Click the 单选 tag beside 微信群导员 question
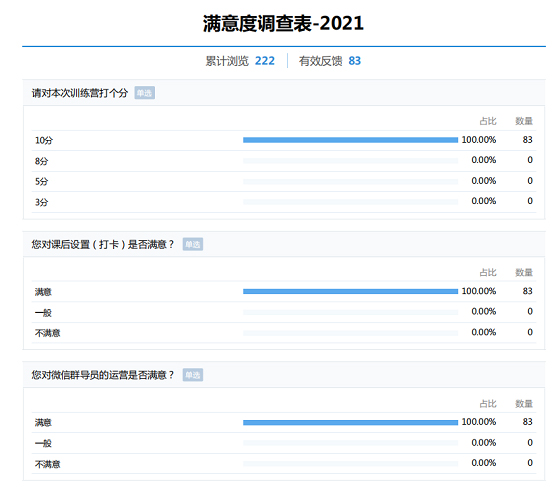This screenshot has width=560, height=490. coord(193,375)
